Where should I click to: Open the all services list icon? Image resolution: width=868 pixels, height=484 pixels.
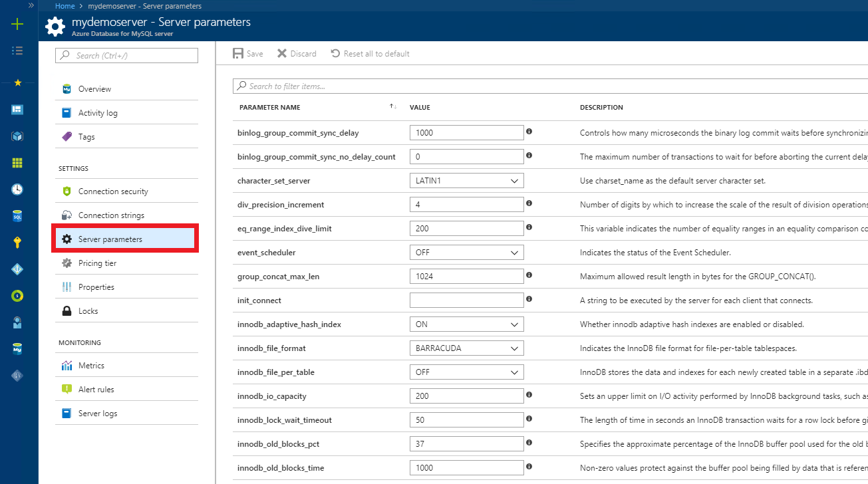[17, 51]
